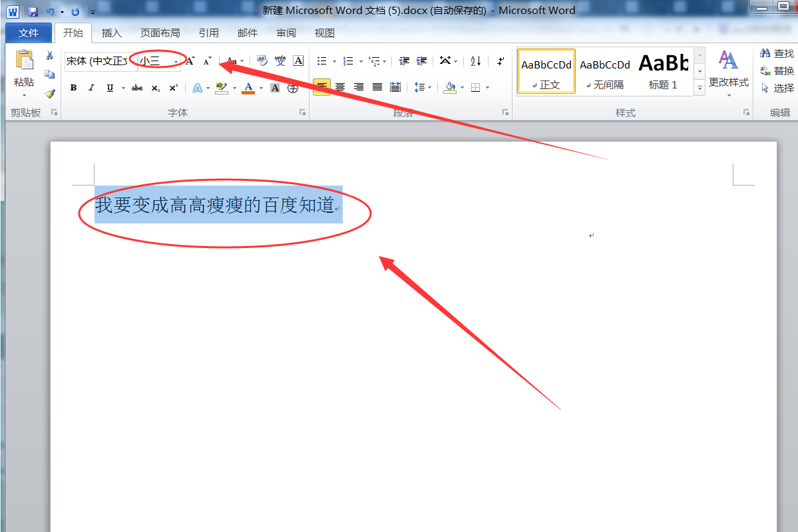Screen dimensions: 798x532
Task: Select the Format Painter brush
Action: click(x=50, y=94)
